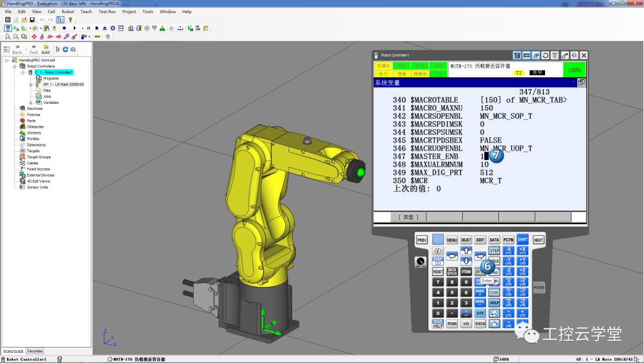Click the MENU key on teach pendant

pos(452,239)
